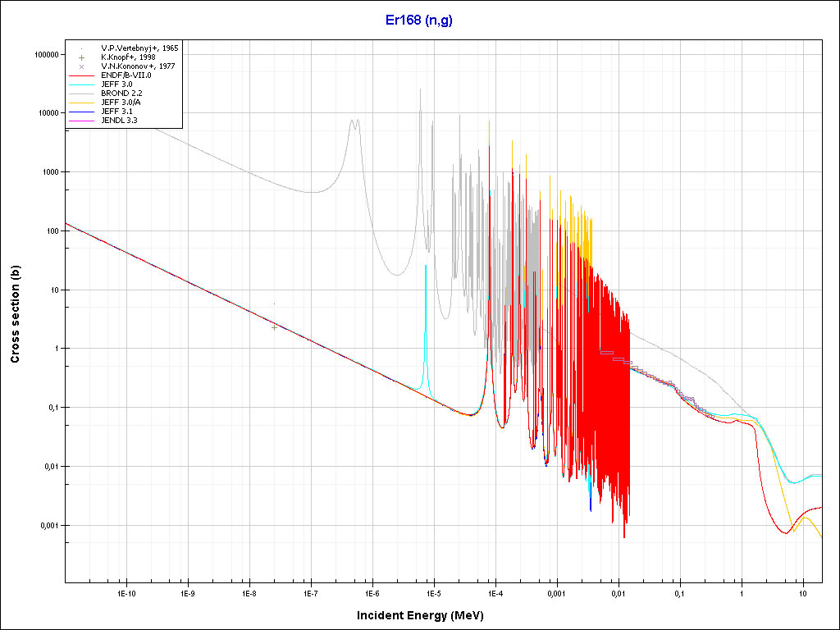Click the 0,001 tick on the y-axis
Screen dimensions: 840x630
(x=48, y=525)
